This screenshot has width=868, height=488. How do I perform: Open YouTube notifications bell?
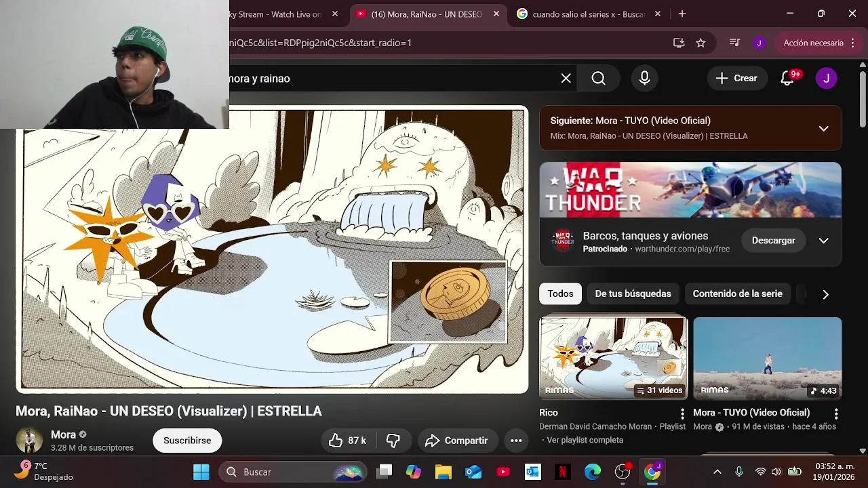(787, 79)
